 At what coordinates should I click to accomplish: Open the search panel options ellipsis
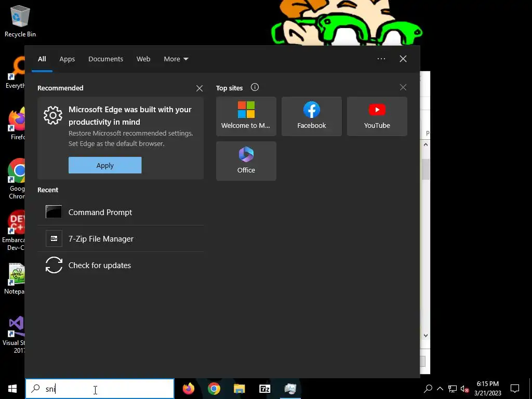pos(381,59)
